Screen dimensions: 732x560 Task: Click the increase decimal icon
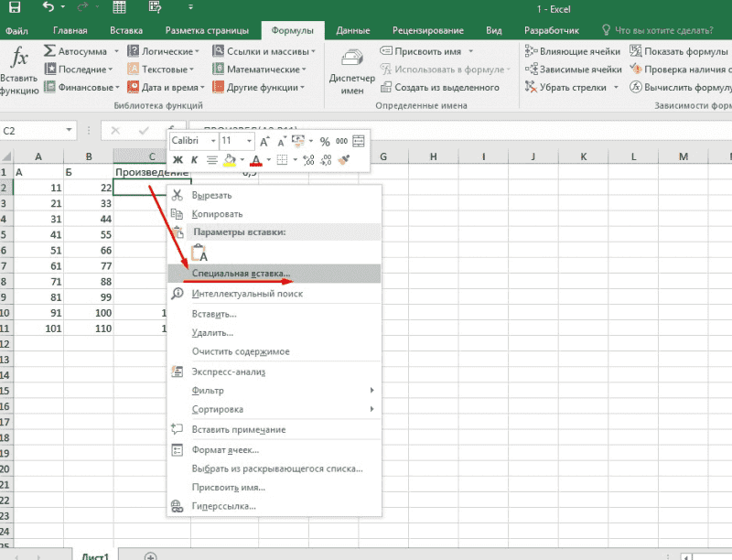[x=307, y=160]
